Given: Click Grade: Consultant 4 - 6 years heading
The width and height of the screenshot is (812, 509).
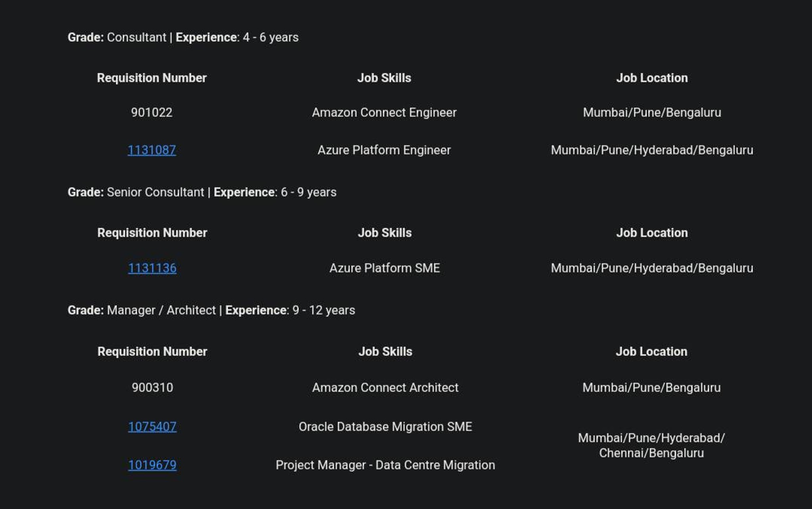Looking at the screenshot, I should 183,38.
